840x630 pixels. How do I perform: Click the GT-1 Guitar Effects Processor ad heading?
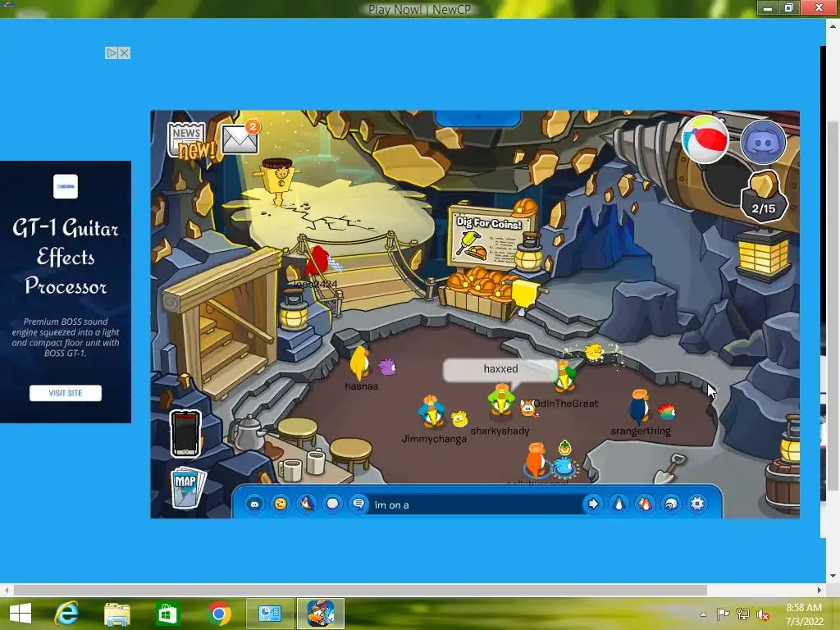pyautogui.click(x=66, y=257)
